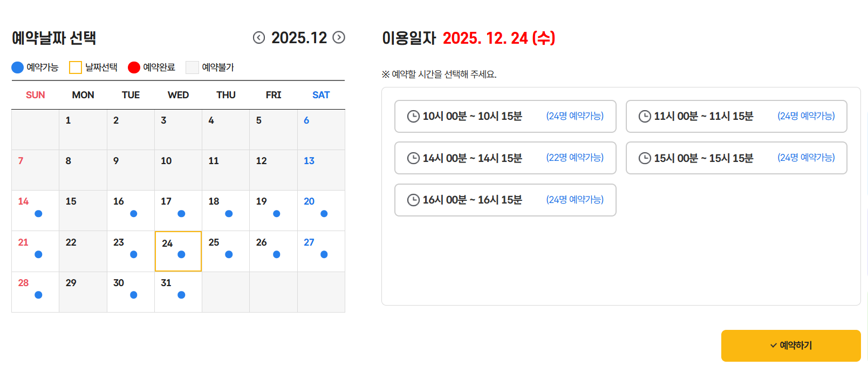Screen dimensions: 868x379
Task: Click the clock icon on the 10시 slot
Action: (413, 116)
